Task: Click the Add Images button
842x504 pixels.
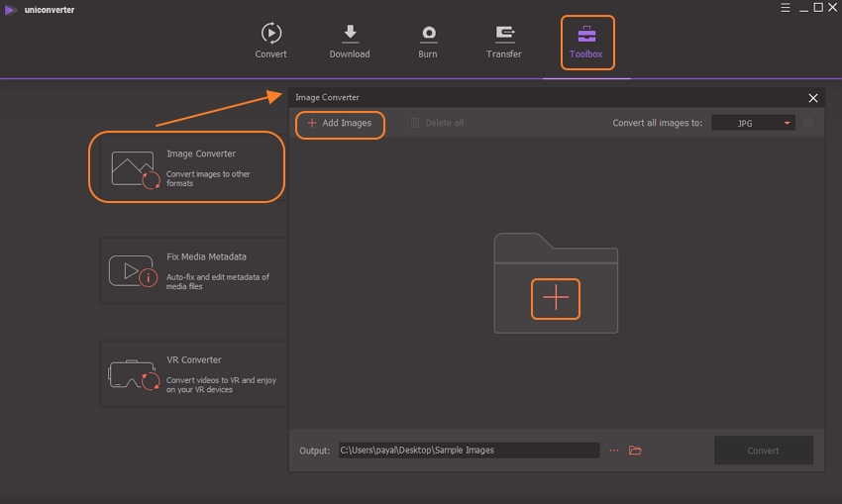Action: point(340,123)
